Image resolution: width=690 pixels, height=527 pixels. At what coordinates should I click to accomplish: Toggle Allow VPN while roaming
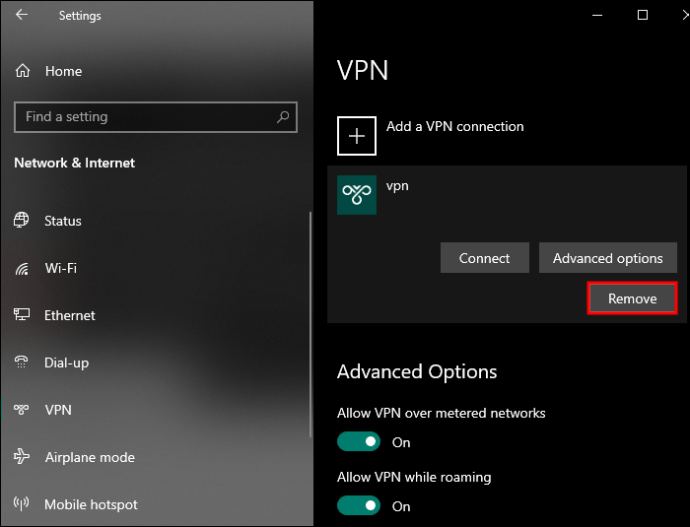359,506
